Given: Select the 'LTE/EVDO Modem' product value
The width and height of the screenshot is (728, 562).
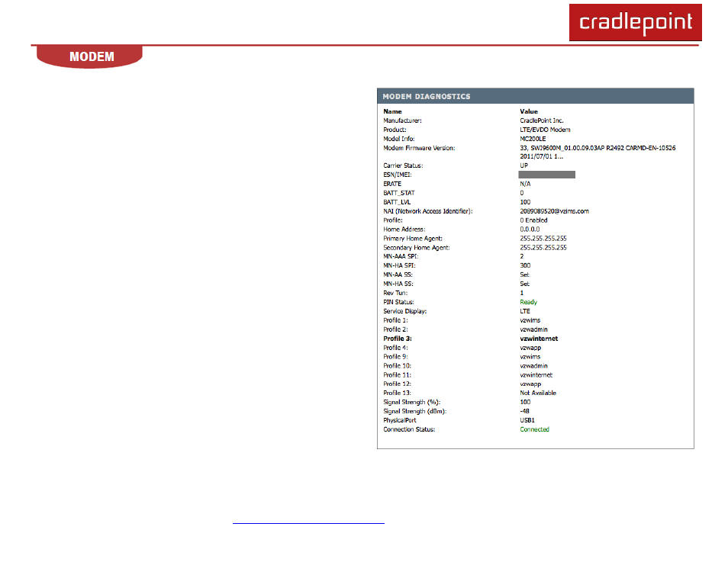Looking at the screenshot, I should tap(545, 130).
